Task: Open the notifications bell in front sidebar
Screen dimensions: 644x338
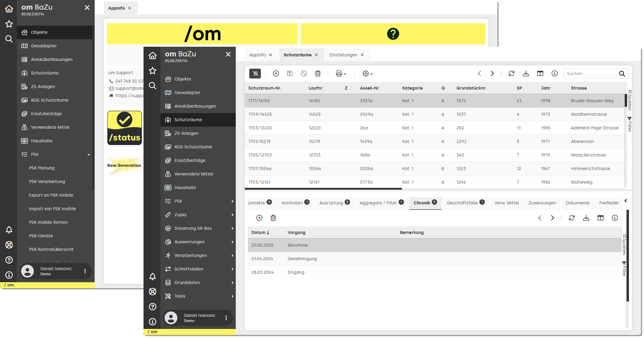Action: (x=153, y=276)
